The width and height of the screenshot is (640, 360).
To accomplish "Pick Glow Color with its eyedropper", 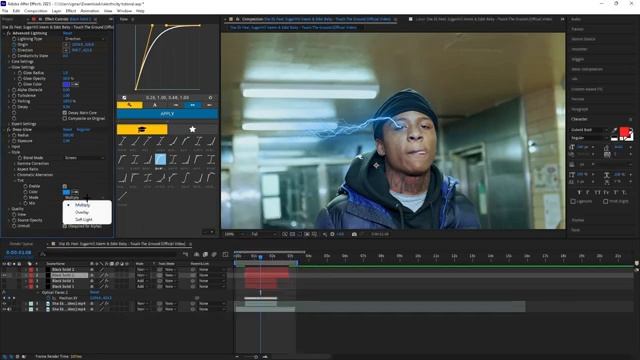I will (75, 84).
